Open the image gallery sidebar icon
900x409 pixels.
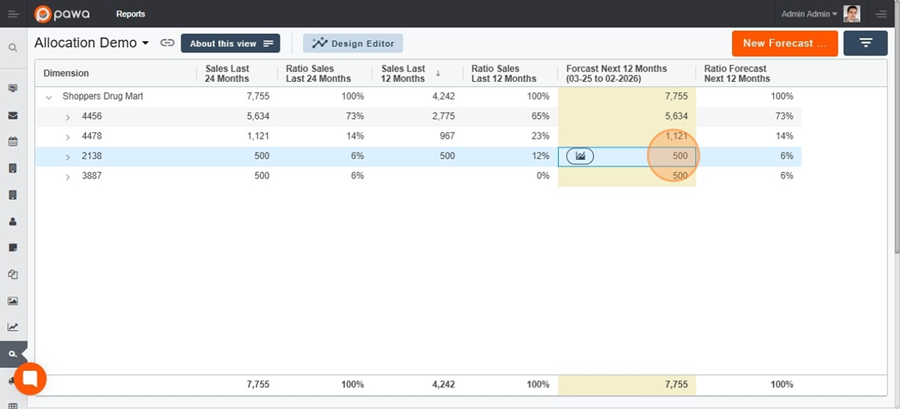point(13,301)
